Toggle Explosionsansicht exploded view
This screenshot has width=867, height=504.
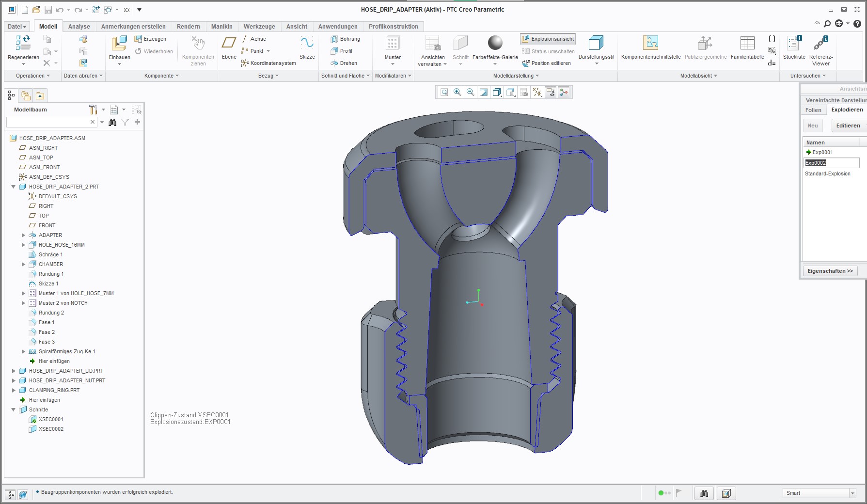tap(548, 39)
